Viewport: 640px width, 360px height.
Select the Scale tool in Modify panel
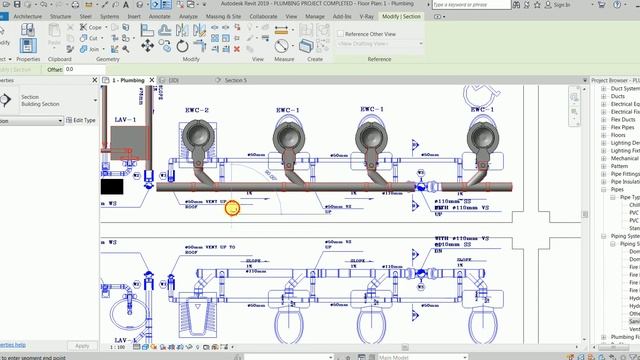coord(226,38)
